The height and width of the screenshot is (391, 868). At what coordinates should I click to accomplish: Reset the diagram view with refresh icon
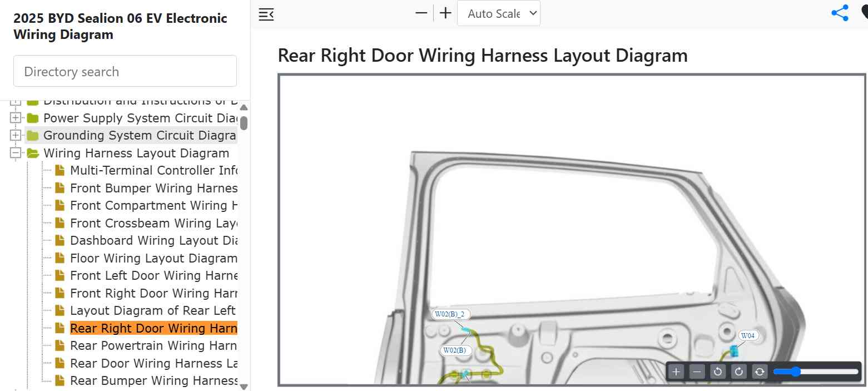pyautogui.click(x=760, y=372)
